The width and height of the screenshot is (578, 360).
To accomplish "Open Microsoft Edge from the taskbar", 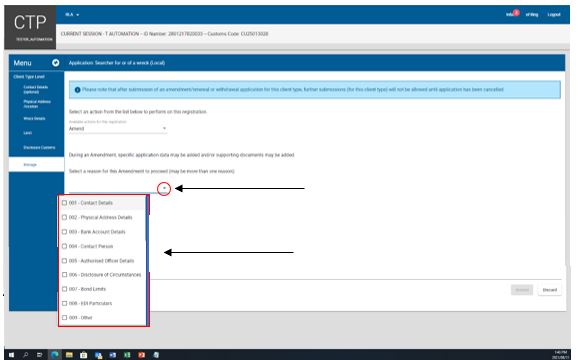I will coord(55,355).
